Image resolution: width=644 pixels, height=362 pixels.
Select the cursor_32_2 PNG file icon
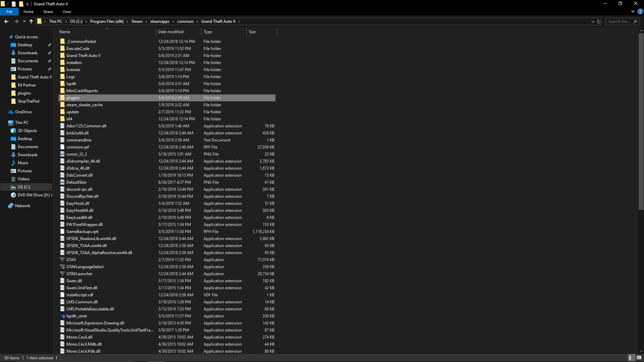[x=62, y=154]
